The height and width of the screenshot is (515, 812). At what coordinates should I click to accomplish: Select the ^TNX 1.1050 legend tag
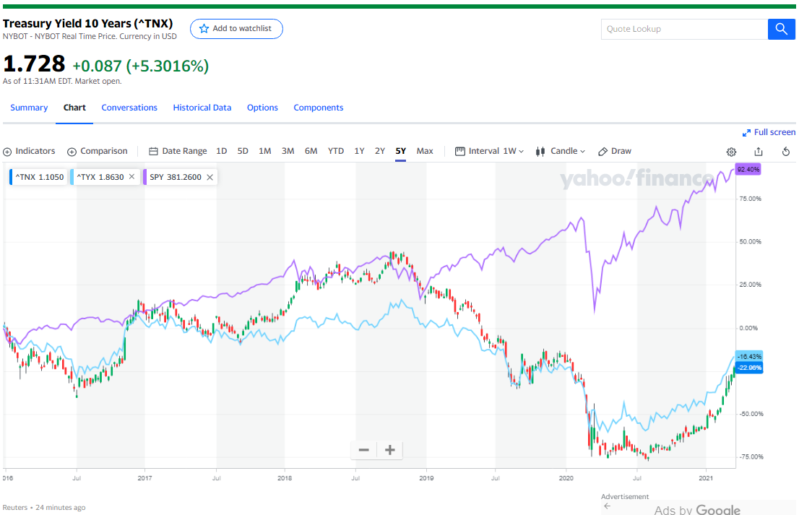click(x=38, y=177)
